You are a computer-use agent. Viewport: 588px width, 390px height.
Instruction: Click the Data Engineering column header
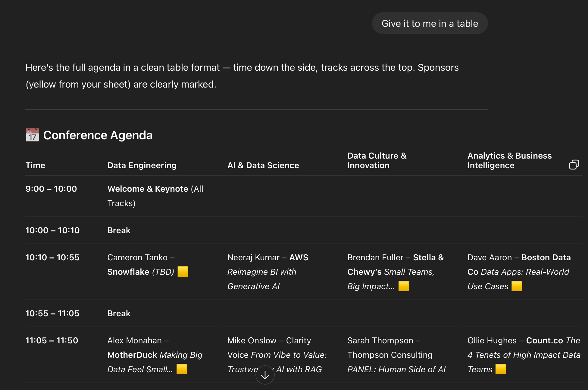pyautogui.click(x=142, y=165)
